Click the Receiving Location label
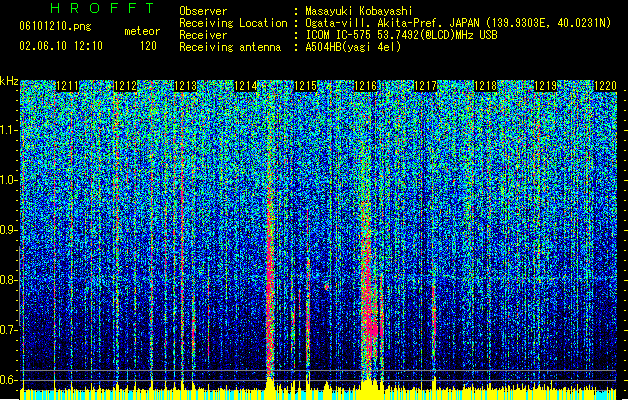Viewport: 629px width, 400px height. pyautogui.click(x=233, y=23)
